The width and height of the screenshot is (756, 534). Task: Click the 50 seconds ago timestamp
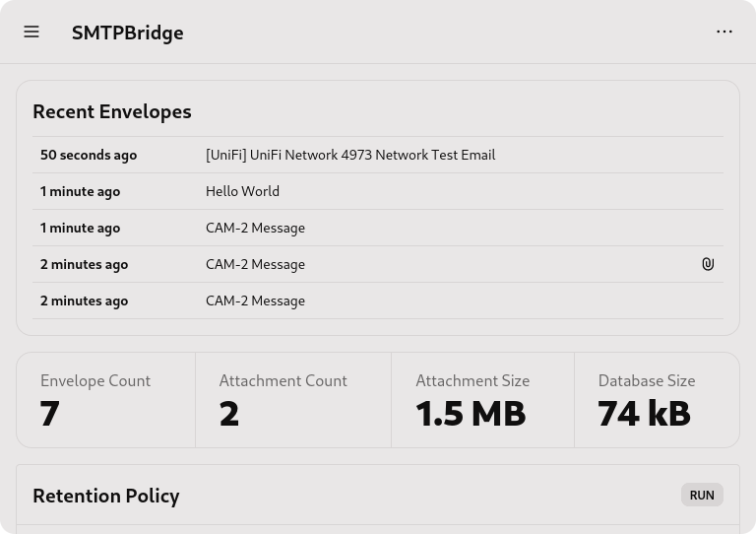coord(89,155)
